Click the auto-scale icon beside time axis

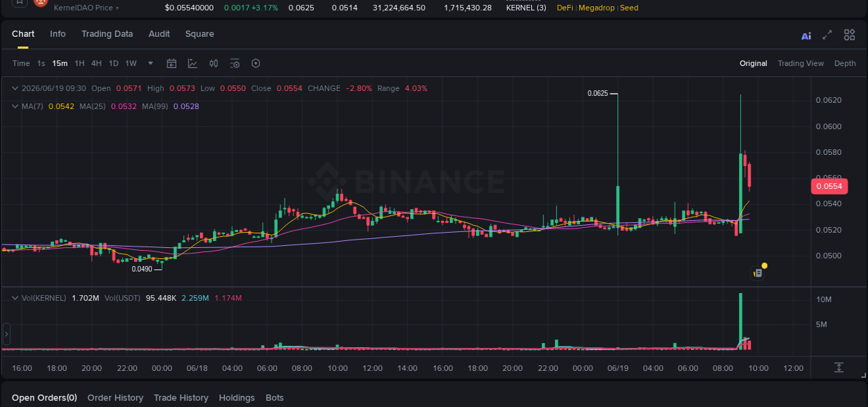(839, 367)
